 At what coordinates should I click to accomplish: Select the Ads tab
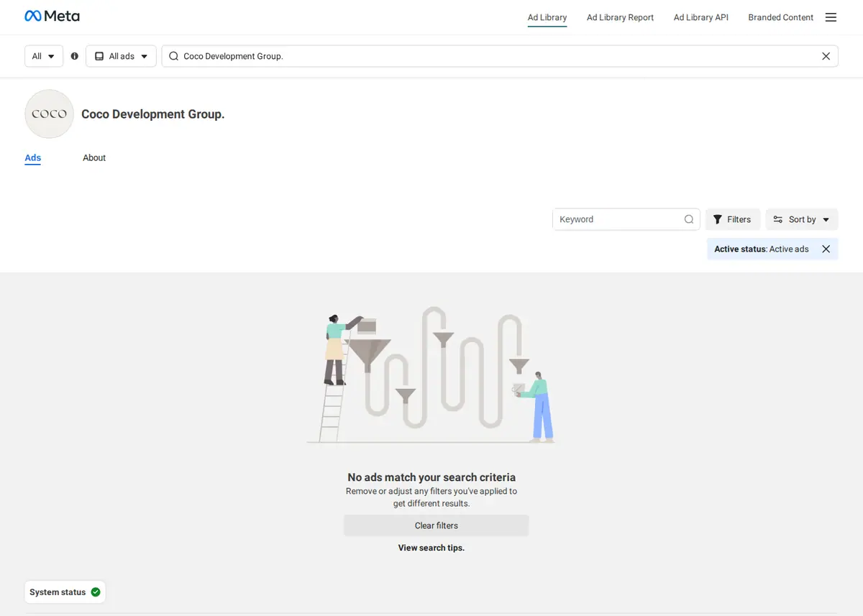coord(33,157)
